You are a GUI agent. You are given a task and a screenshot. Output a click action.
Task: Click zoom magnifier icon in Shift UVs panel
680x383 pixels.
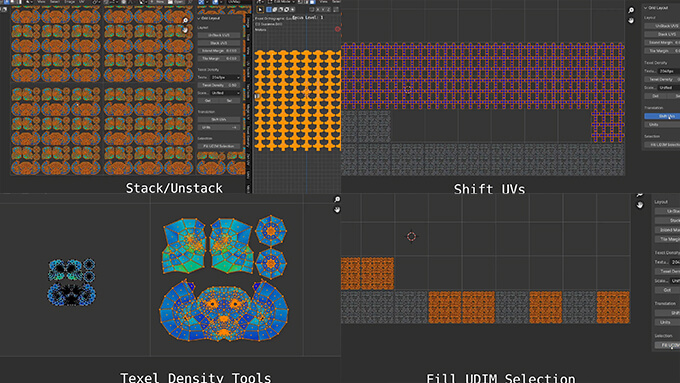631,10
